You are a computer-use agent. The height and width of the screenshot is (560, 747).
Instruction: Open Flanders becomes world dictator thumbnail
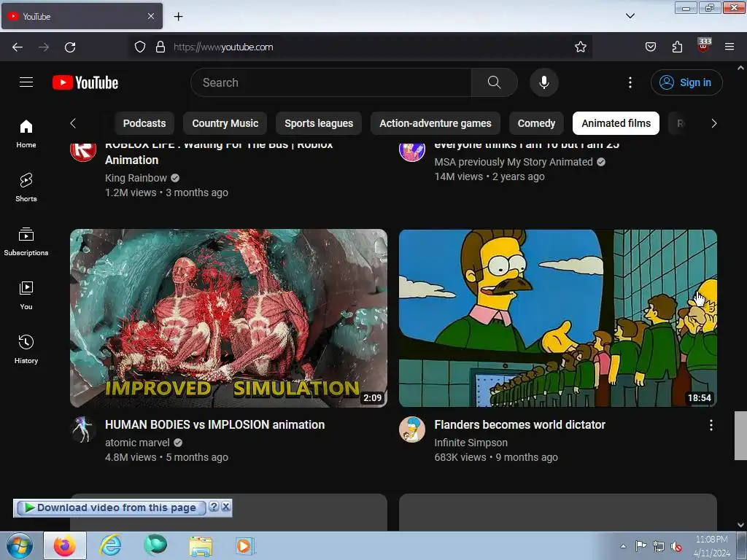[x=558, y=318]
